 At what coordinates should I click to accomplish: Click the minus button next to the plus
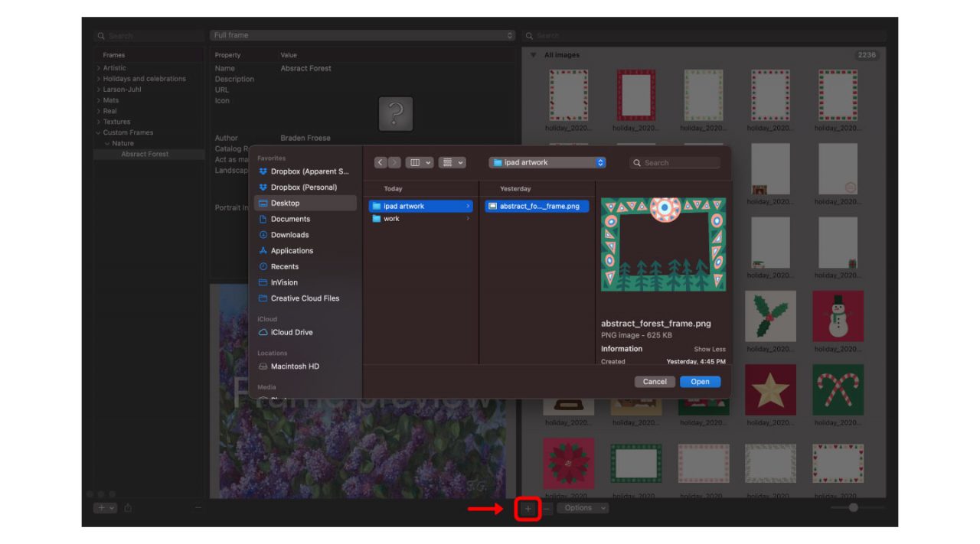pos(547,507)
